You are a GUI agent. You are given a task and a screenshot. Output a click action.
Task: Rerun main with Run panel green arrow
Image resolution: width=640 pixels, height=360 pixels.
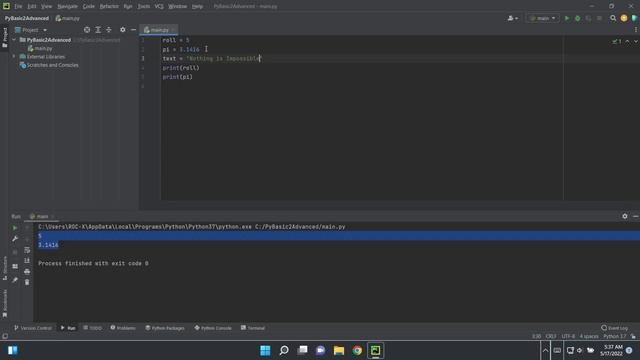(15, 228)
